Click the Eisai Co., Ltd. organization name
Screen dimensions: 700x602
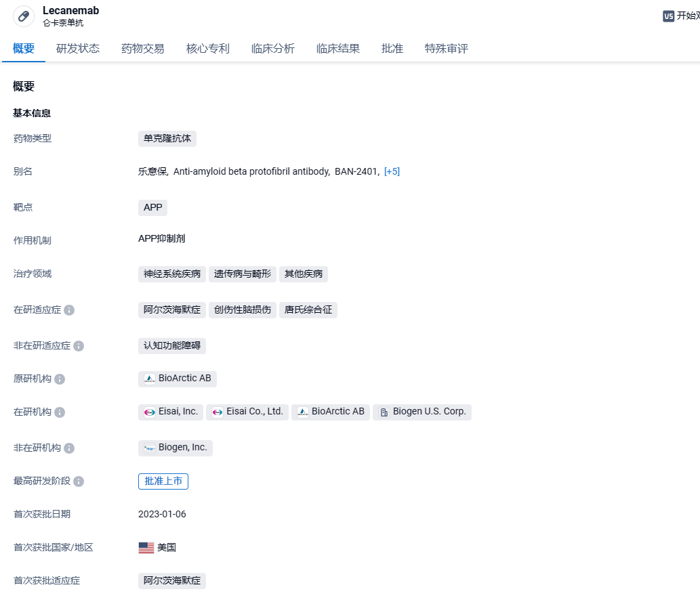pyautogui.click(x=255, y=412)
